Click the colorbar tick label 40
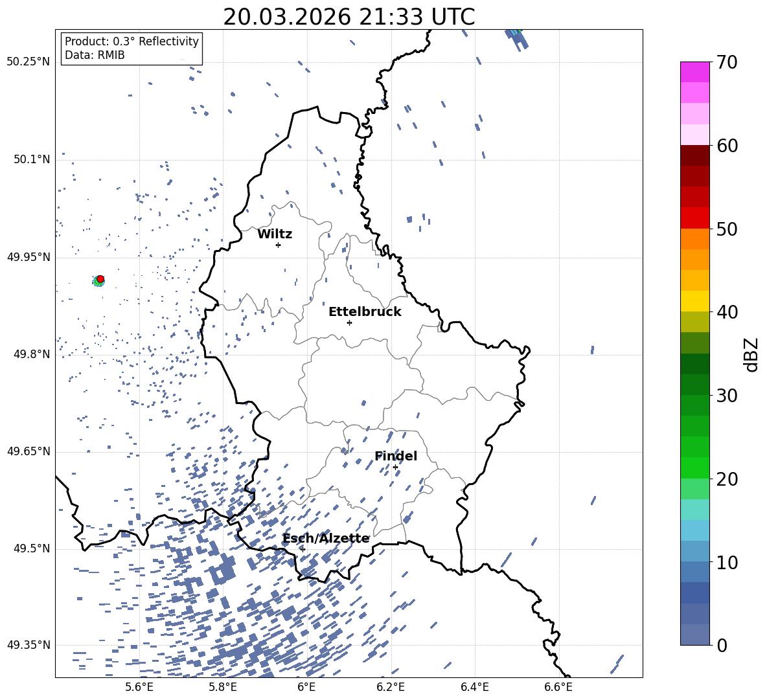Screen dimensions: 767x700 click(x=727, y=312)
